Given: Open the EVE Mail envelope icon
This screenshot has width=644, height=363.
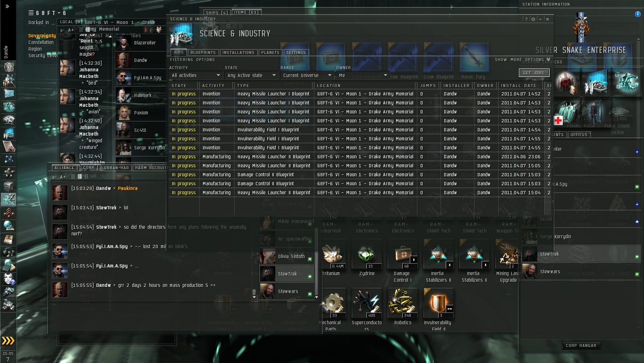Looking at the screenshot, I should click(x=8, y=93).
